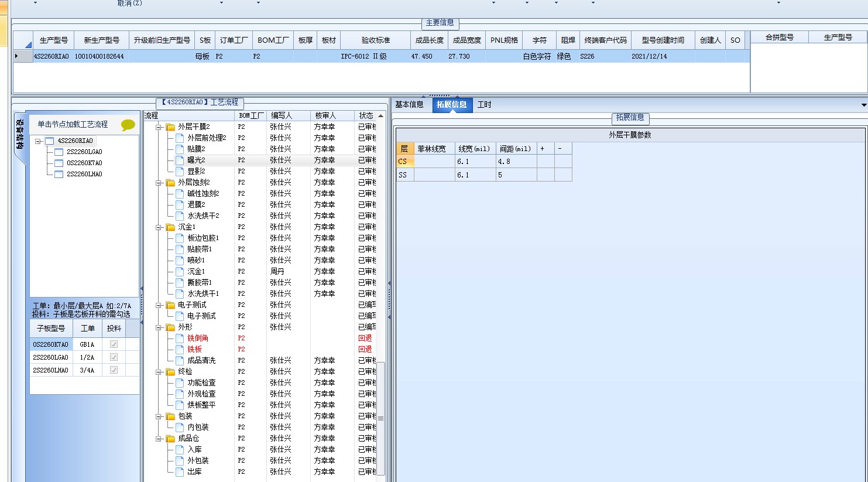Screen dimensions: 868x482
Task: Toggle 投料 checkbox for sub-board GB1A row
Action: (114, 344)
